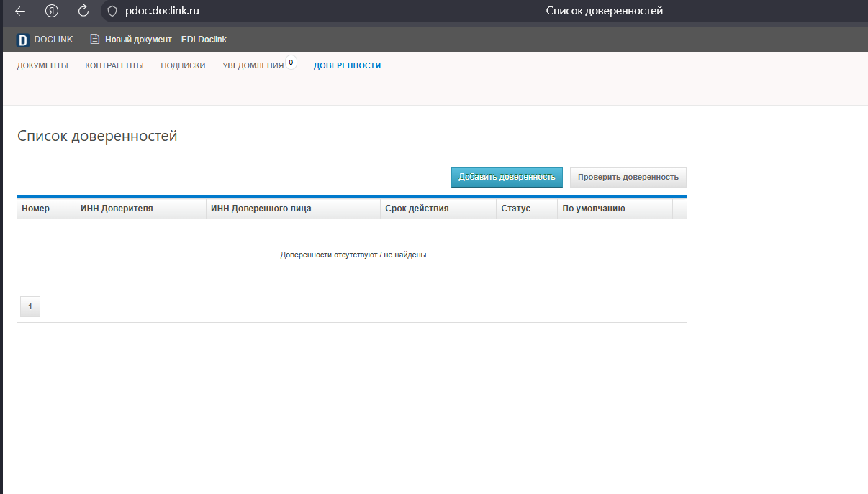
Task: Click the Список доверенностей page heading
Action: 97,136
